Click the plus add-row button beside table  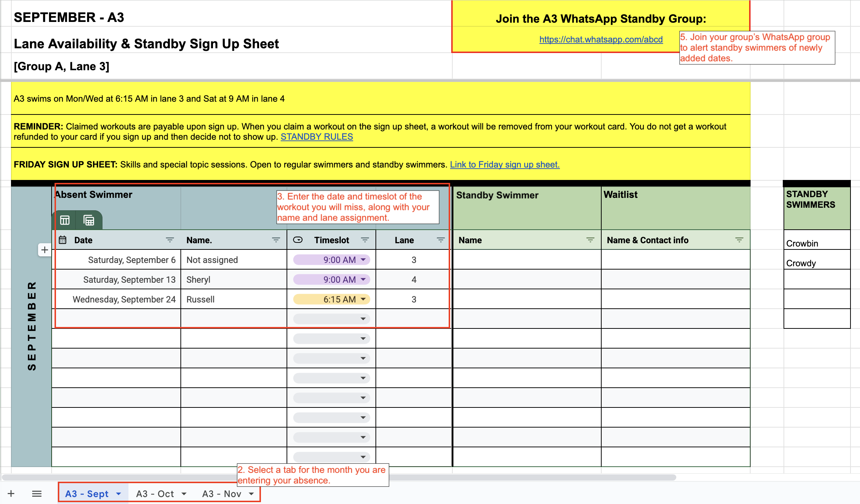click(45, 250)
